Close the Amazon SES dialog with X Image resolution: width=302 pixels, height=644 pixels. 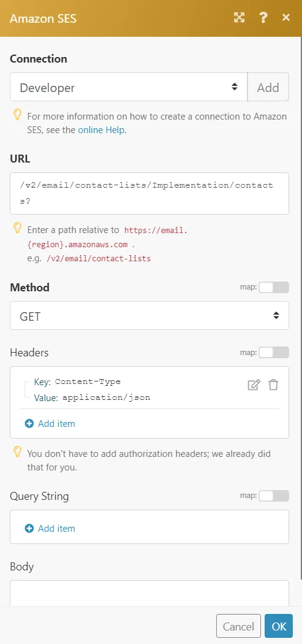[286, 17]
